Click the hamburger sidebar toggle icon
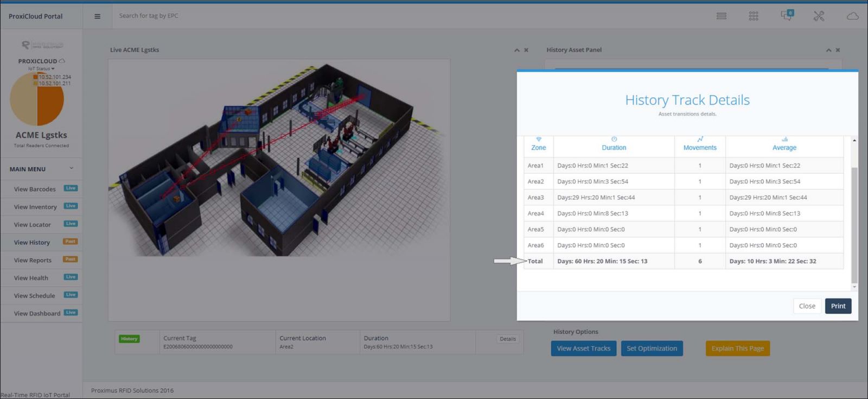This screenshot has height=399, width=868. (98, 16)
